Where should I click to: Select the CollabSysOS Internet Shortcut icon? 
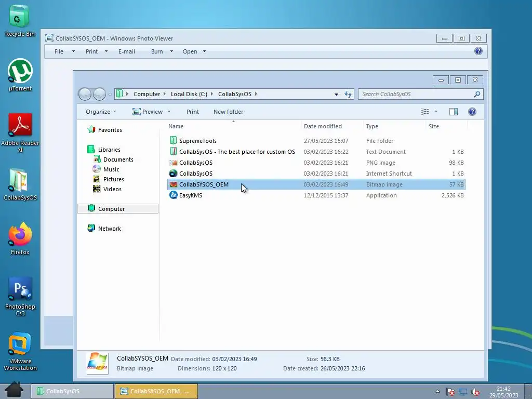174,174
